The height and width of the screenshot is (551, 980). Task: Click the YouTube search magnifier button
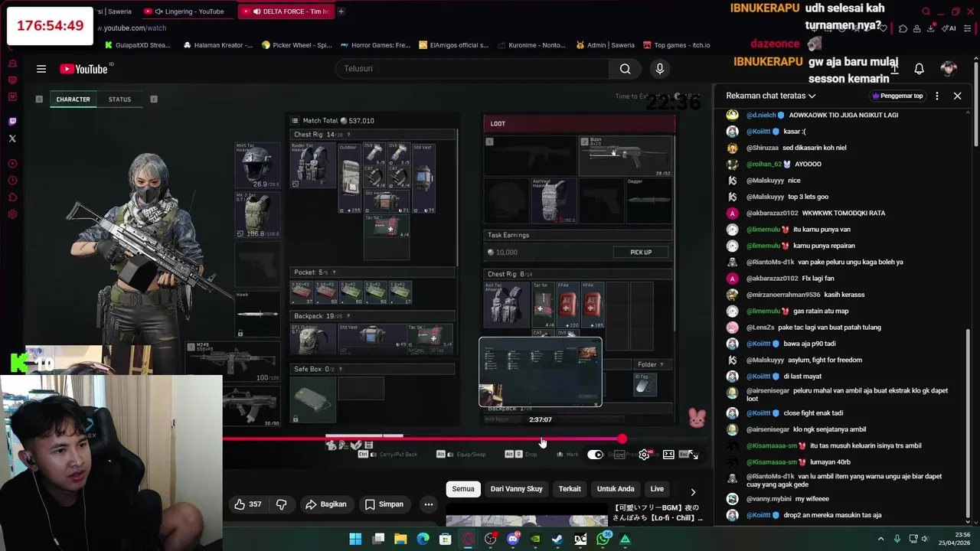(x=626, y=69)
